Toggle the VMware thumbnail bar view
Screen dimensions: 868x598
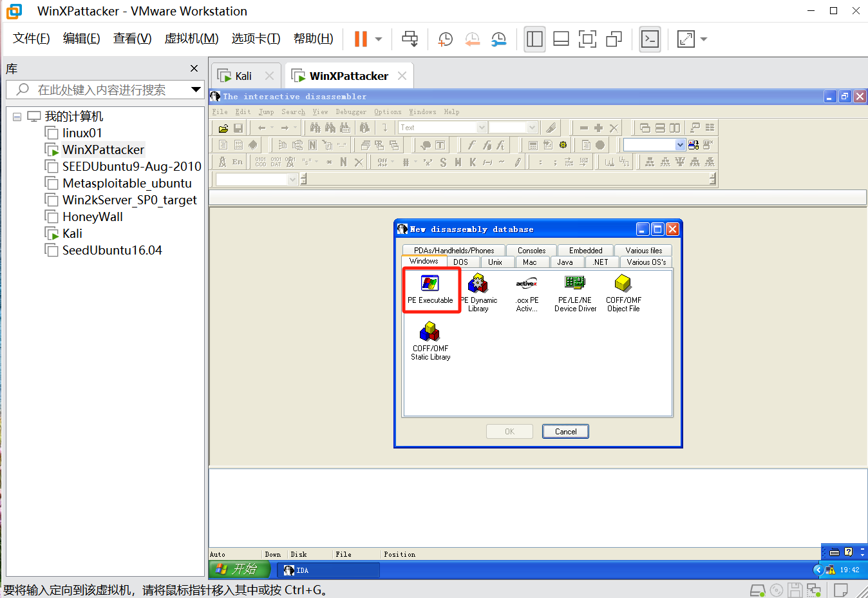(x=561, y=39)
